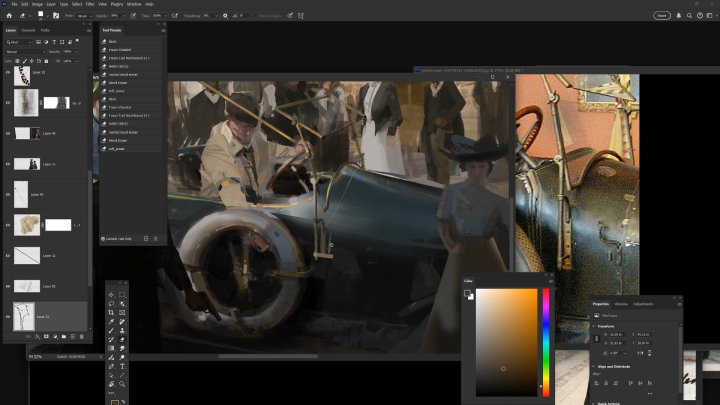Toggle Current Tool Only checkbox
Viewport: 720px width, 405px height.
tap(103, 239)
